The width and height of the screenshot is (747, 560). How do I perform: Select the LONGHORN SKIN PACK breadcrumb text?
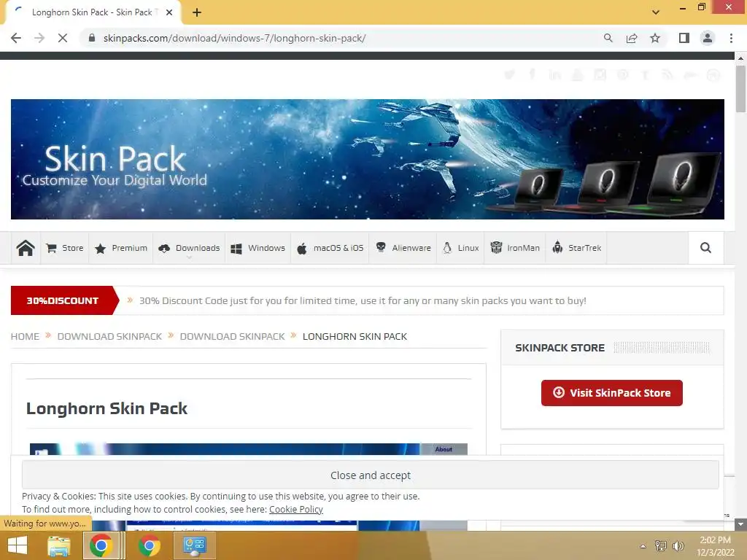pyautogui.click(x=355, y=336)
